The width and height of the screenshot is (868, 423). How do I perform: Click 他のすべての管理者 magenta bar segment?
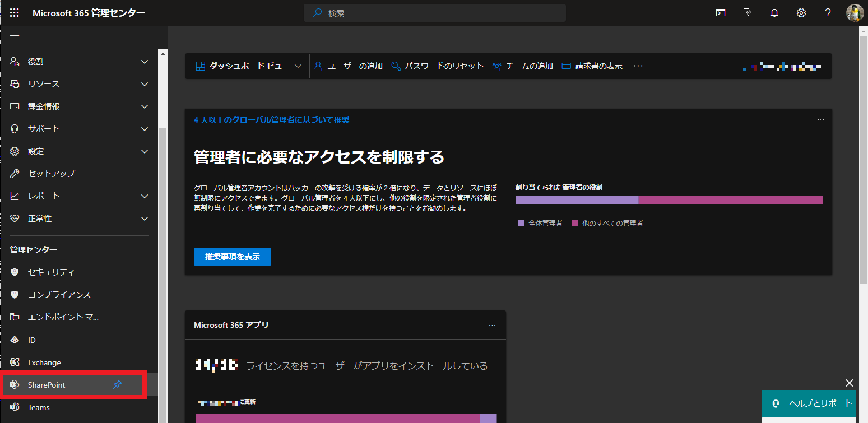pos(731,200)
